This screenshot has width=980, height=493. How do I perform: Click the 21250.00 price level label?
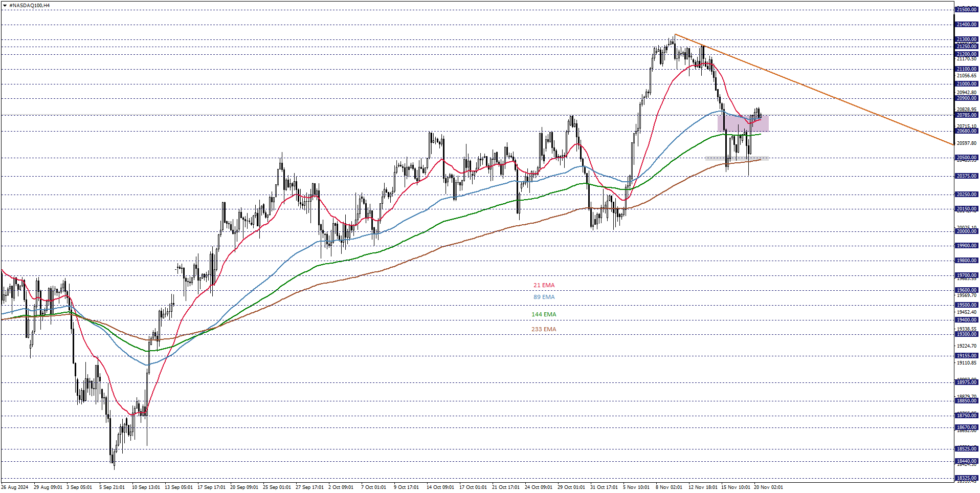click(x=966, y=47)
